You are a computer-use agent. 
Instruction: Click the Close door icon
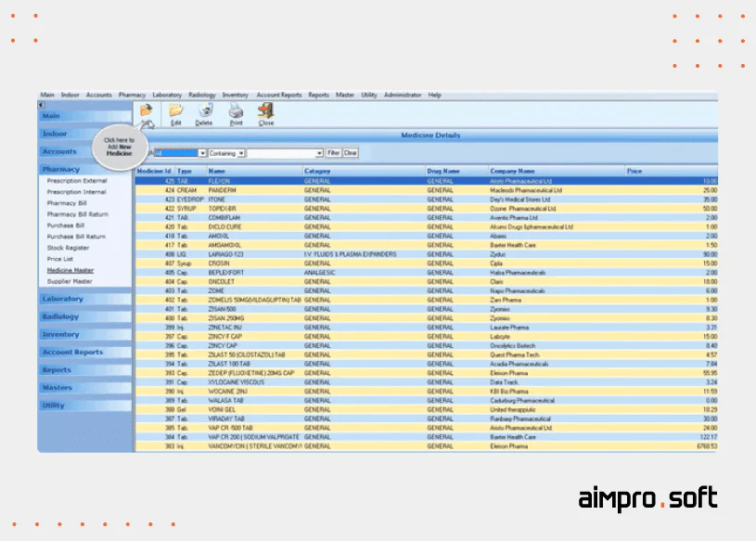265,111
